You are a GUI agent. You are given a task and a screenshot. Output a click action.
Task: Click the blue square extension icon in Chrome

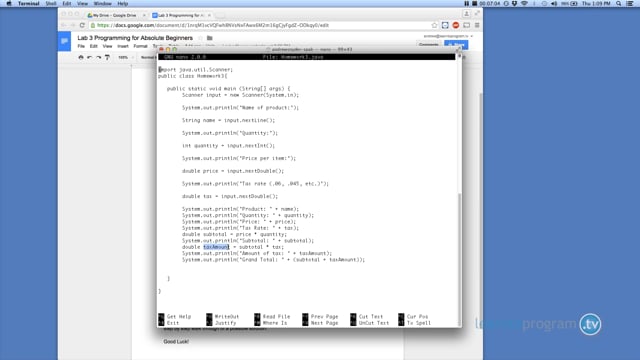pos(445,25)
